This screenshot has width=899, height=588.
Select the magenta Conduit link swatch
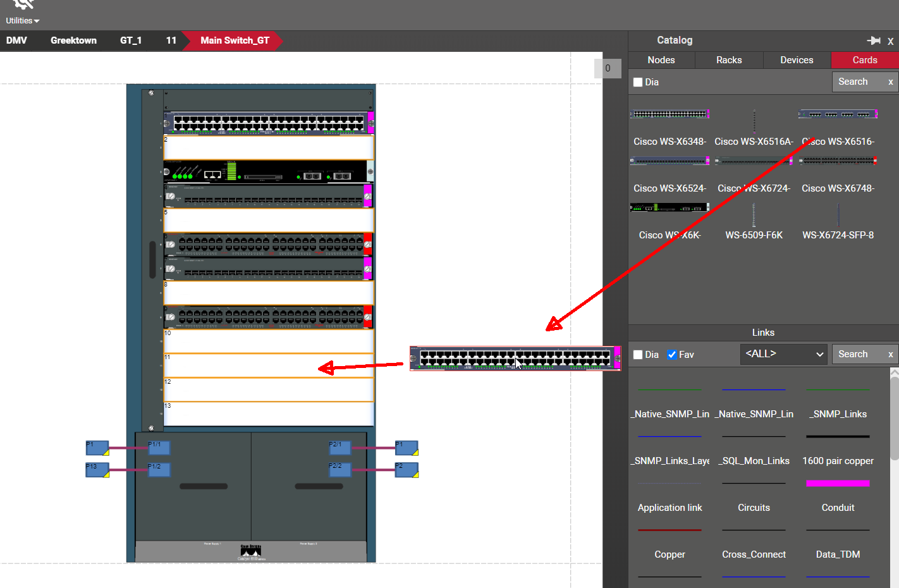click(x=838, y=484)
